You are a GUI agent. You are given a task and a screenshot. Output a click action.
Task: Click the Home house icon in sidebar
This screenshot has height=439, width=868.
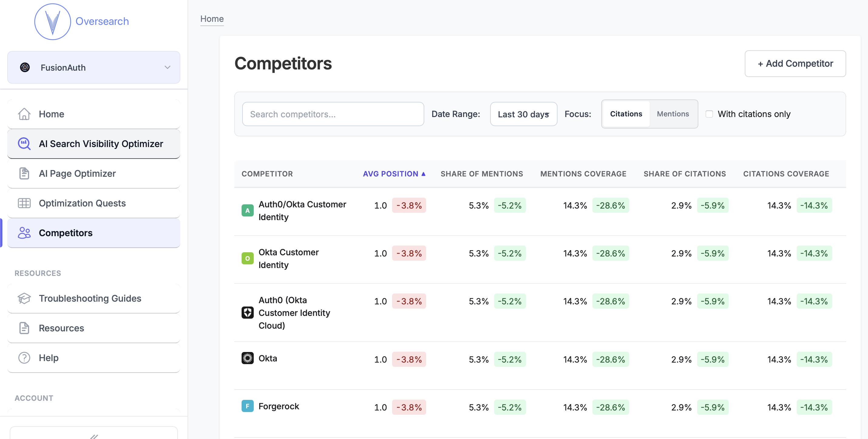(x=24, y=114)
